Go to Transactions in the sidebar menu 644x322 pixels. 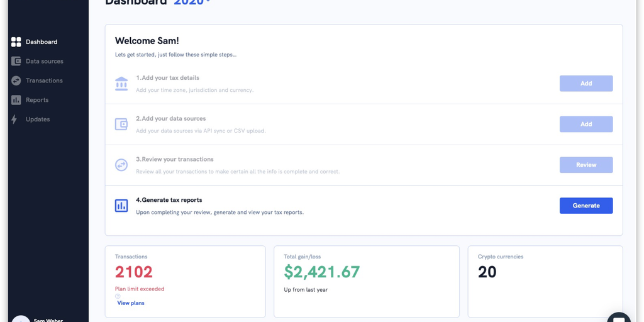44,80
